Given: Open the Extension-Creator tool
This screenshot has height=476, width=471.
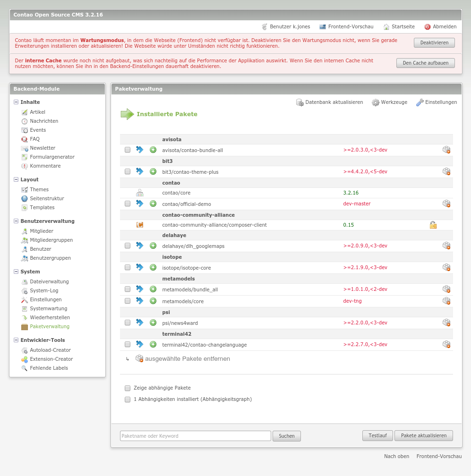Looking at the screenshot, I should coord(51,359).
